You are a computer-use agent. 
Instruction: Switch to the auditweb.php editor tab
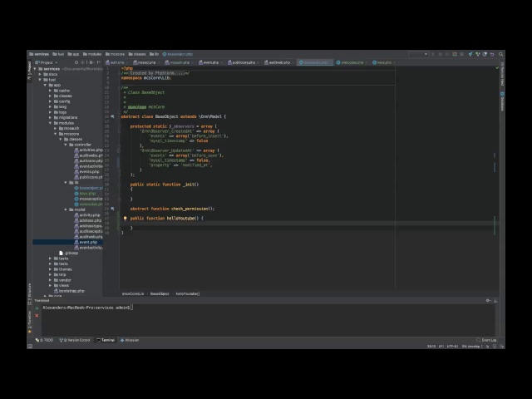[x=278, y=62]
